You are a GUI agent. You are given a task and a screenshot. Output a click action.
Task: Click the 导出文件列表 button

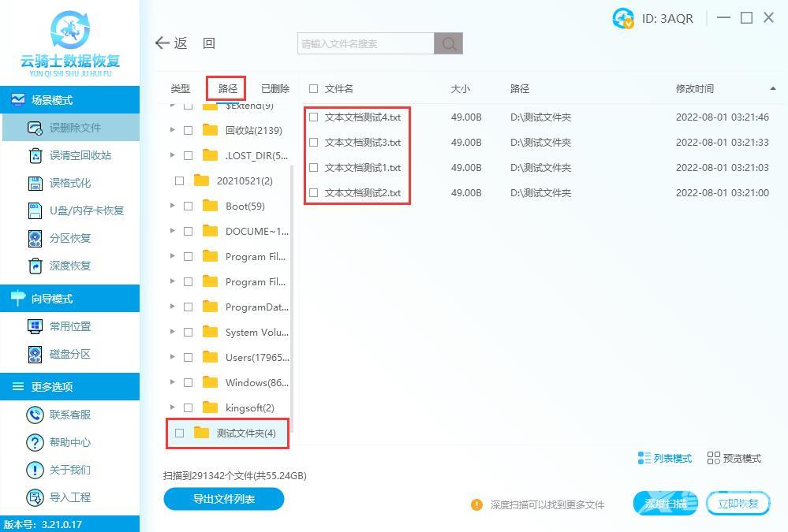(224, 499)
